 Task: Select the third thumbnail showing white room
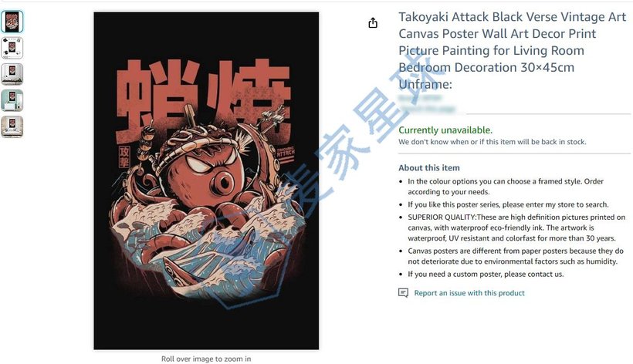12,74
